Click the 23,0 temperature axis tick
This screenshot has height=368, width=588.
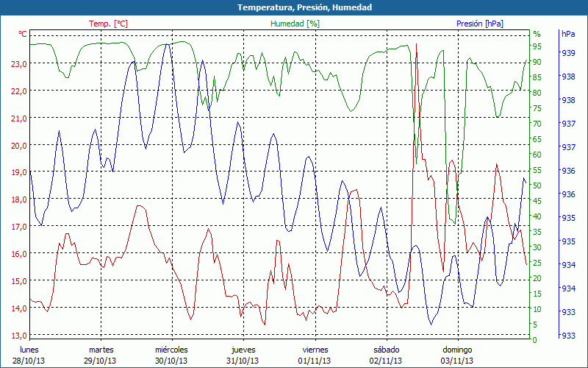pyautogui.click(x=19, y=64)
